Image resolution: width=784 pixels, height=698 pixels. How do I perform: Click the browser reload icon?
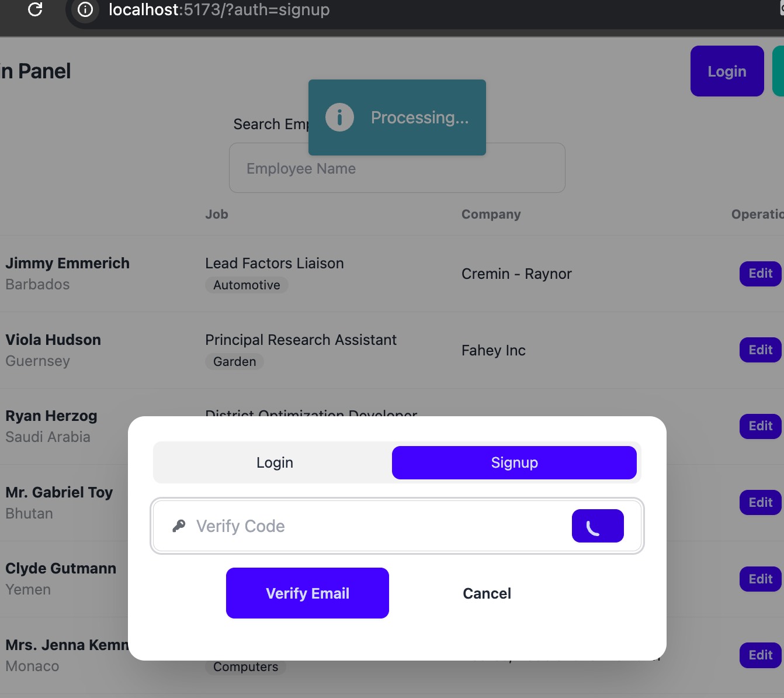(x=35, y=9)
